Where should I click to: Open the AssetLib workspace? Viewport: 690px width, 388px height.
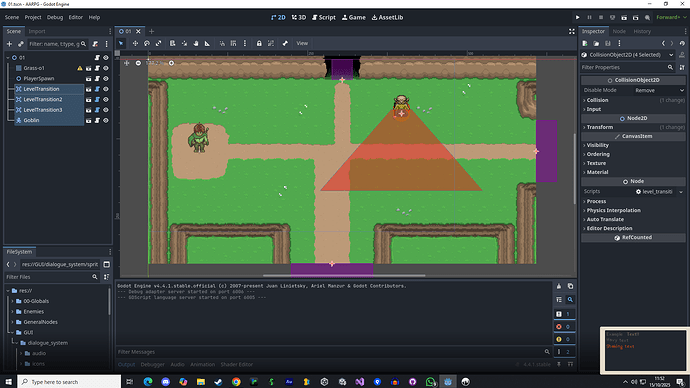click(387, 18)
